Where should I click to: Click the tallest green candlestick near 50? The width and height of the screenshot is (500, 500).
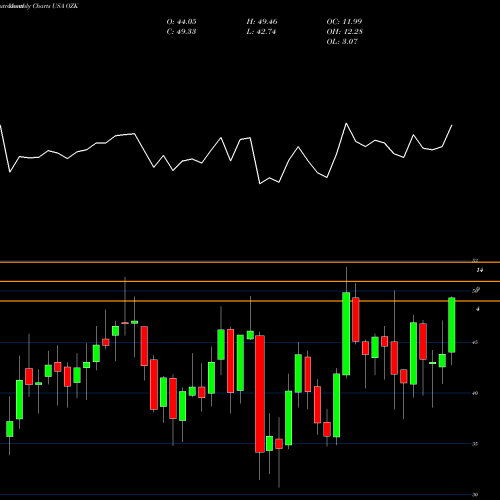(x=346, y=334)
